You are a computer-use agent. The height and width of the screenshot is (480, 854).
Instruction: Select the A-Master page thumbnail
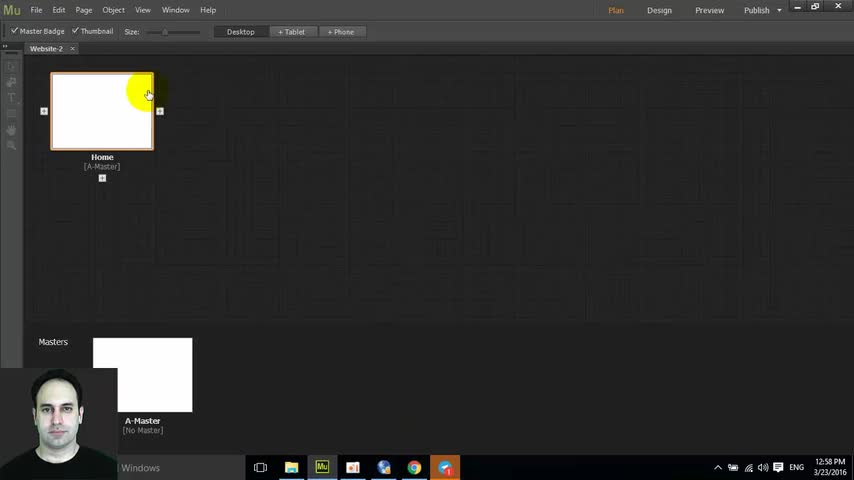click(x=143, y=375)
